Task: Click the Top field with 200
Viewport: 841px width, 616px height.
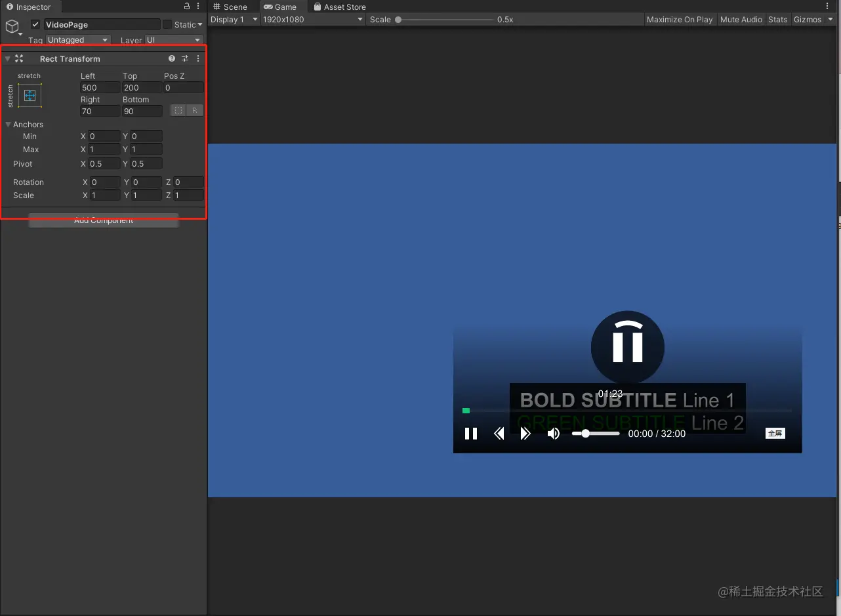Action: click(142, 87)
